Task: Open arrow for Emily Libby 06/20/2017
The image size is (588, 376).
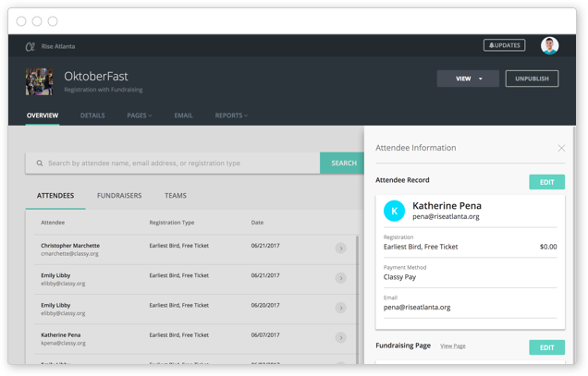Action: (340, 308)
